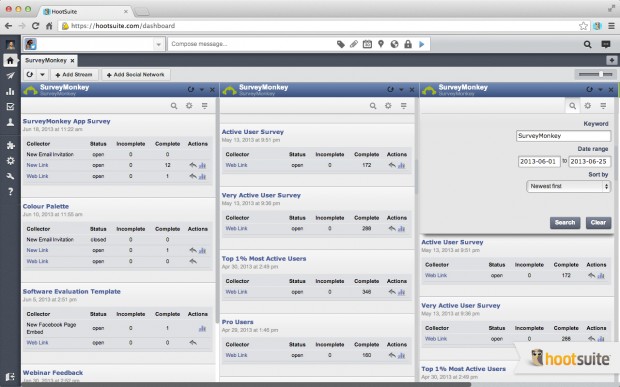
Task: Click the end date field 2013-06-25
Action: coord(590,161)
